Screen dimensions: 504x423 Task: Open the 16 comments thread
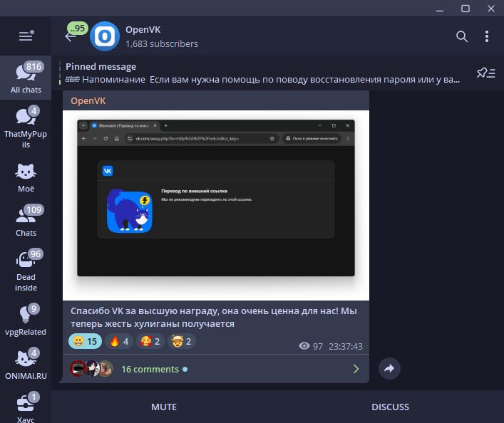coord(150,369)
